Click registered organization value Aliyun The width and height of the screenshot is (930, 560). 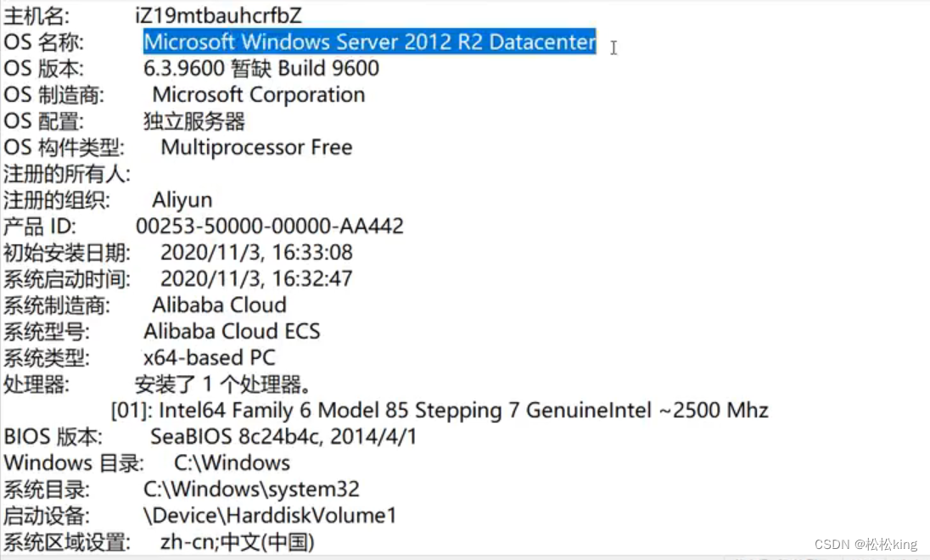click(182, 200)
